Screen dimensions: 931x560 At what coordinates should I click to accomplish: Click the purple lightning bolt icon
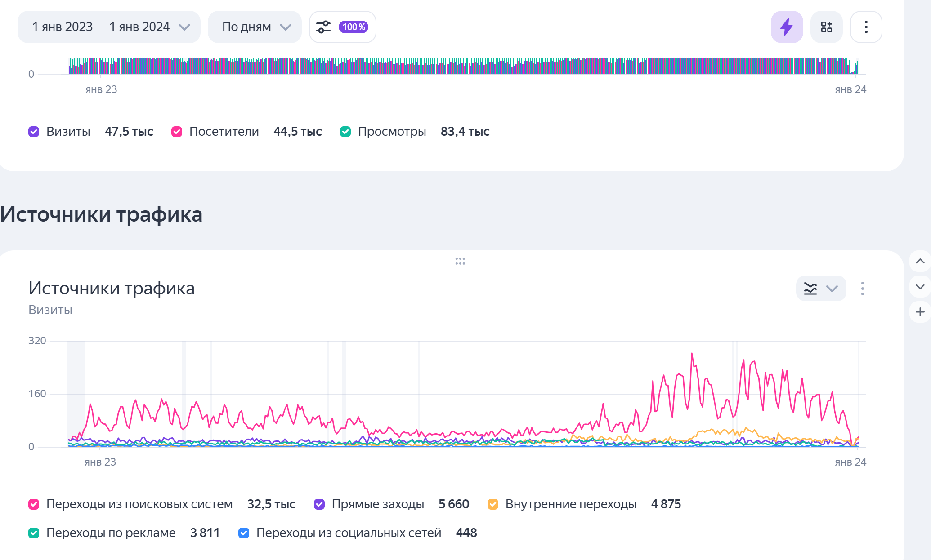(786, 27)
